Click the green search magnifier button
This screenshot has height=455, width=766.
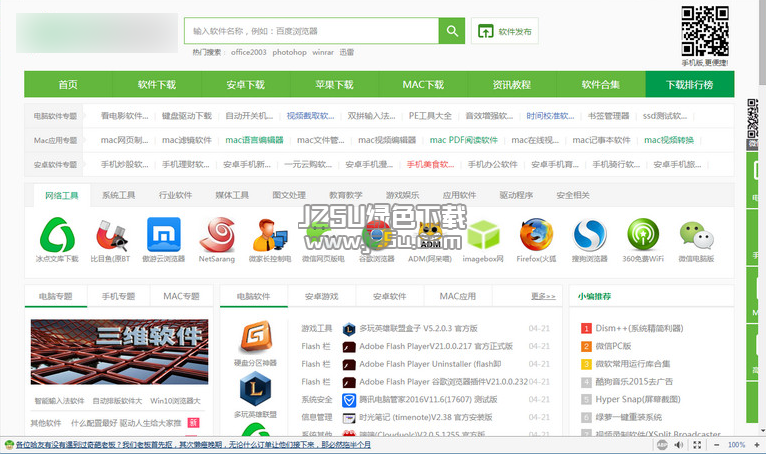[x=451, y=31]
